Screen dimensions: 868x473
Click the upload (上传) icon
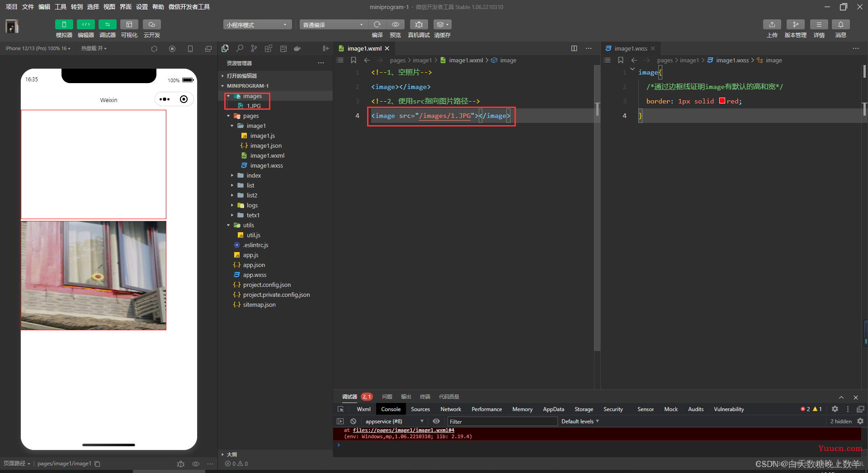coord(772,24)
